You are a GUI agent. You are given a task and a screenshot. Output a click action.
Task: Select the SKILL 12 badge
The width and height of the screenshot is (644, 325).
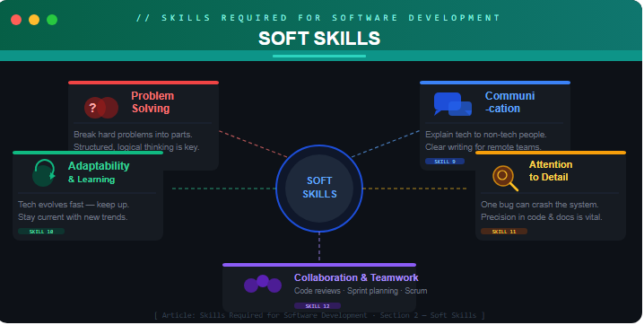point(318,305)
